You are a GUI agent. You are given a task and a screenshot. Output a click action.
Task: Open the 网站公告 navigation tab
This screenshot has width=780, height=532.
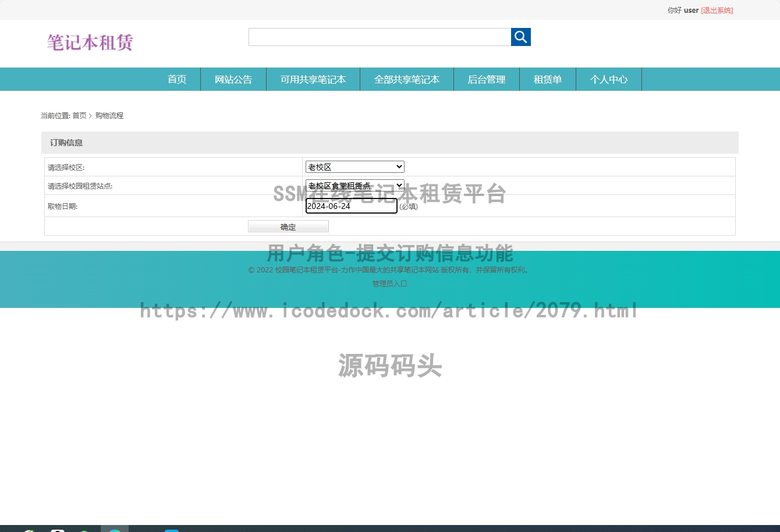pos(233,79)
